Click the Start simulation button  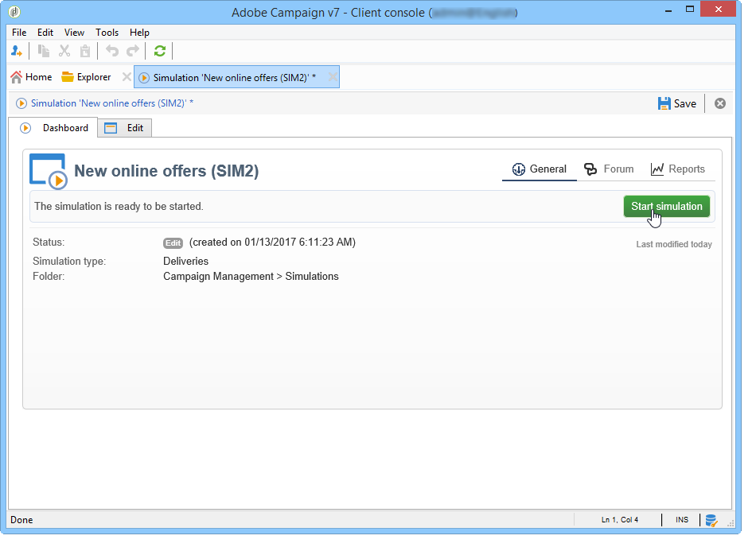tap(667, 206)
